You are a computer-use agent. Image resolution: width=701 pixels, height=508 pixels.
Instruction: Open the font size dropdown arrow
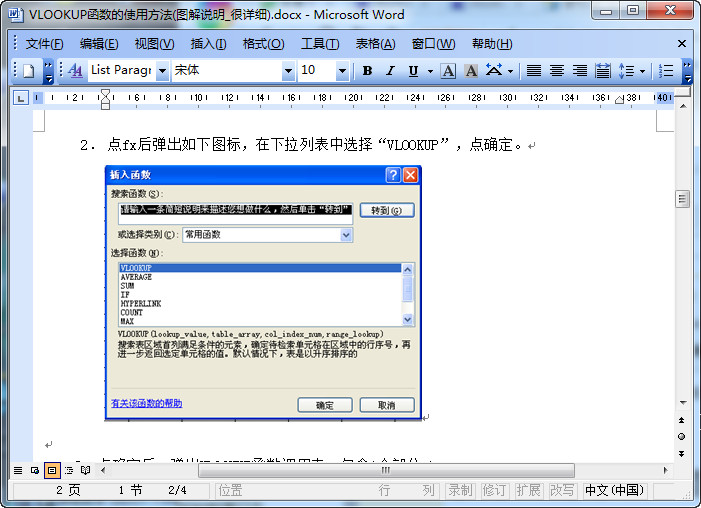pos(342,71)
